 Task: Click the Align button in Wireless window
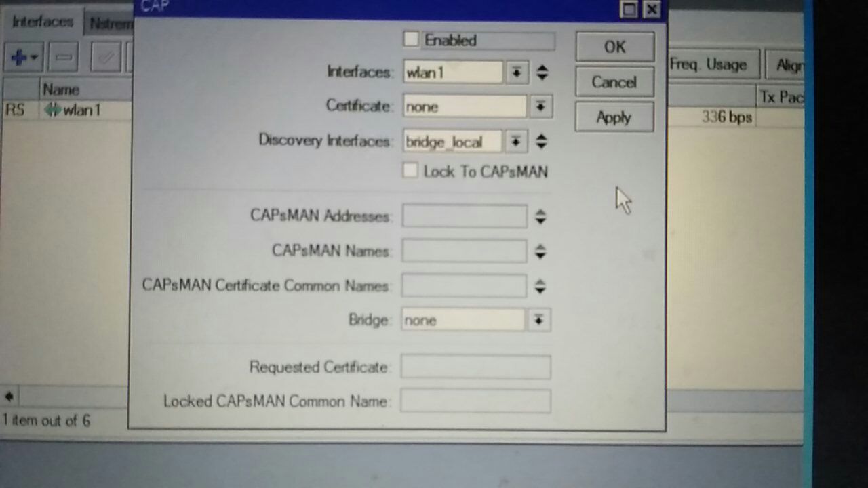click(x=785, y=65)
